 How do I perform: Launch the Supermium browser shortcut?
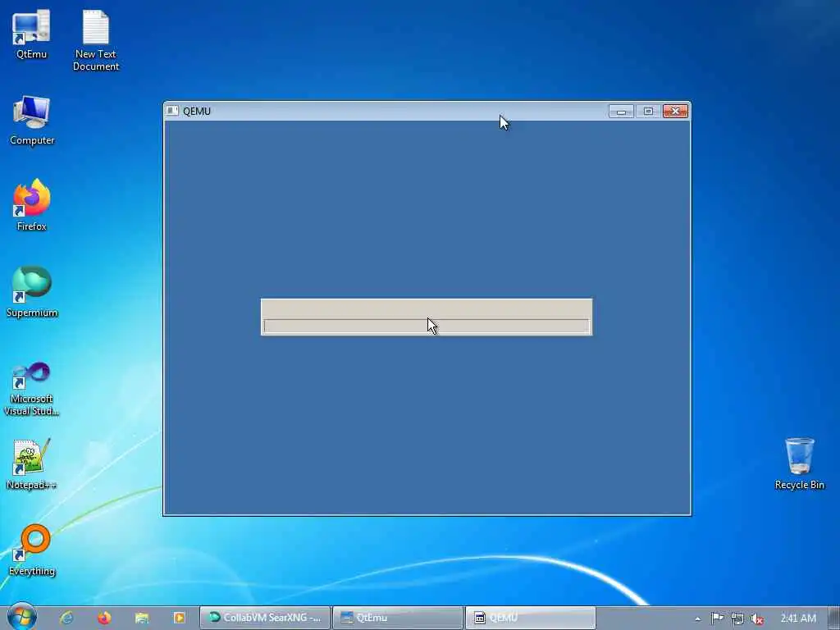pos(32,292)
